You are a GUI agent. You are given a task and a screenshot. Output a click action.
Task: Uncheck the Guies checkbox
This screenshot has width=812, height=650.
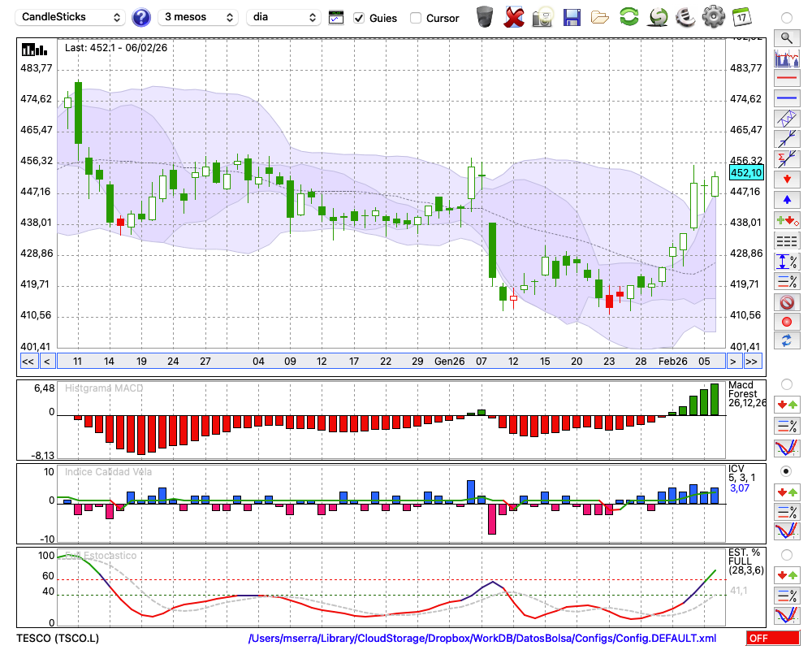pos(360,18)
